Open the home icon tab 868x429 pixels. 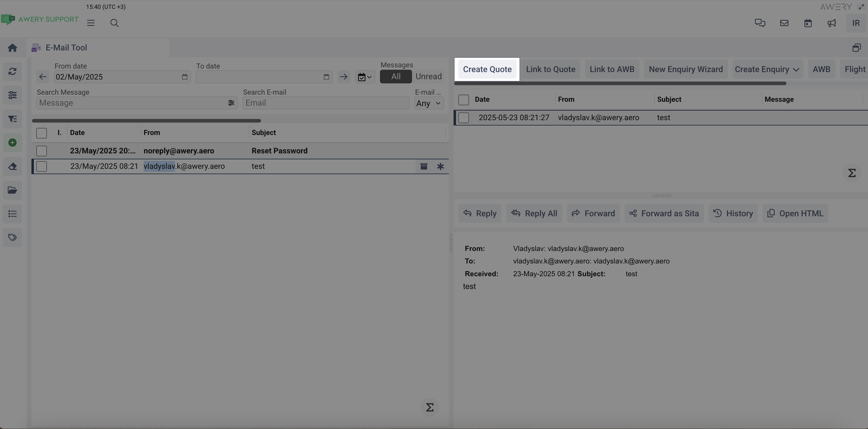12,48
